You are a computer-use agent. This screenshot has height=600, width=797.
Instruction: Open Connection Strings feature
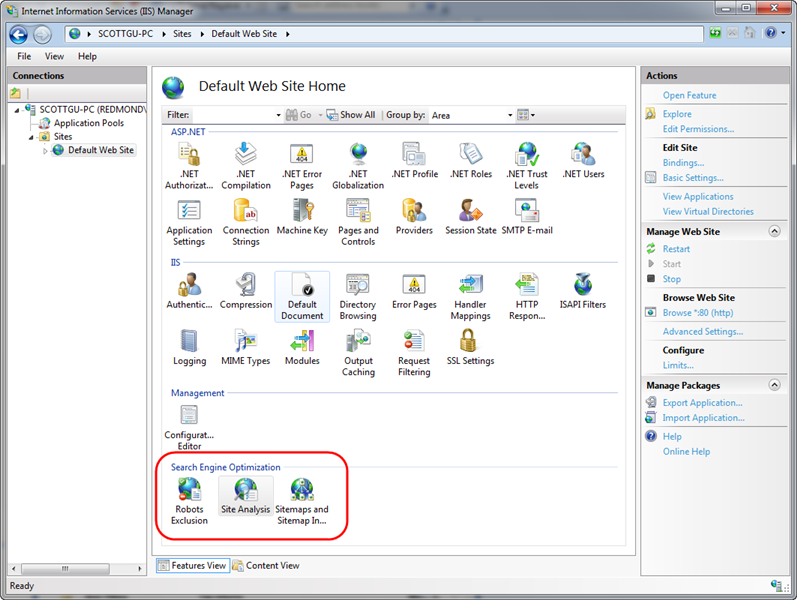[246, 223]
